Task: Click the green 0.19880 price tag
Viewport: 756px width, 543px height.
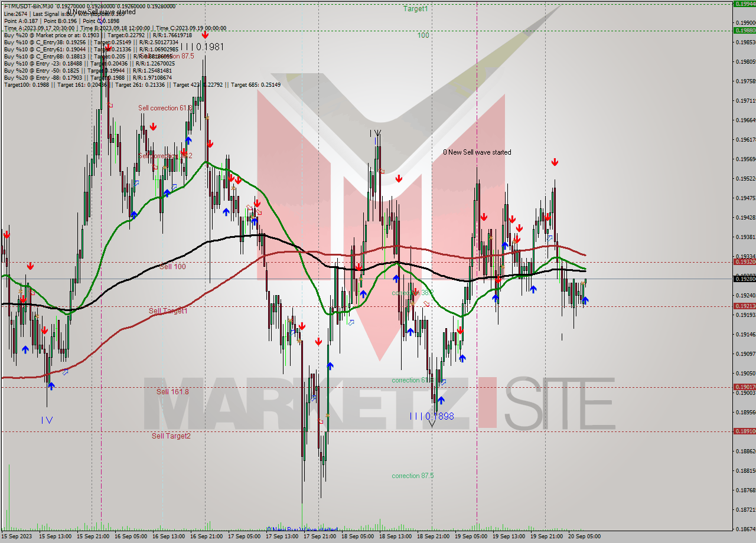Action: click(744, 30)
